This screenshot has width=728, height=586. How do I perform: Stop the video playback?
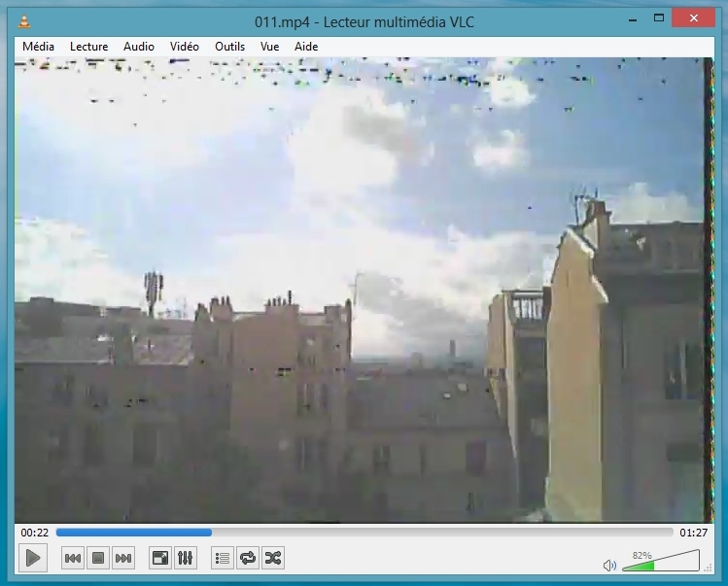98,558
